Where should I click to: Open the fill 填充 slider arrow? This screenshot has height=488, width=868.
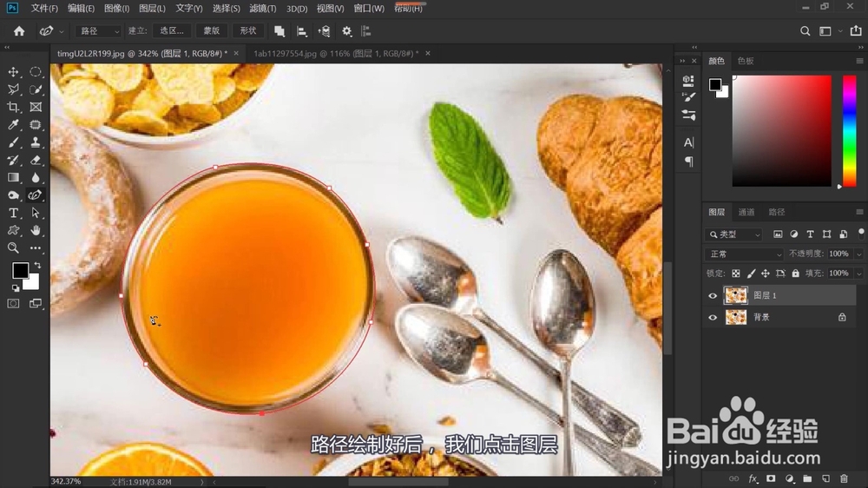click(859, 273)
